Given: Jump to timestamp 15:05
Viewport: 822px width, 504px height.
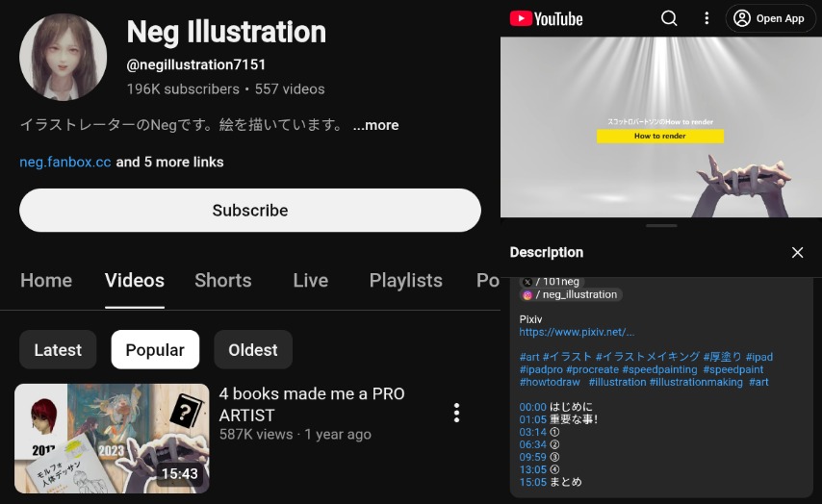Looking at the screenshot, I should point(532,483).
